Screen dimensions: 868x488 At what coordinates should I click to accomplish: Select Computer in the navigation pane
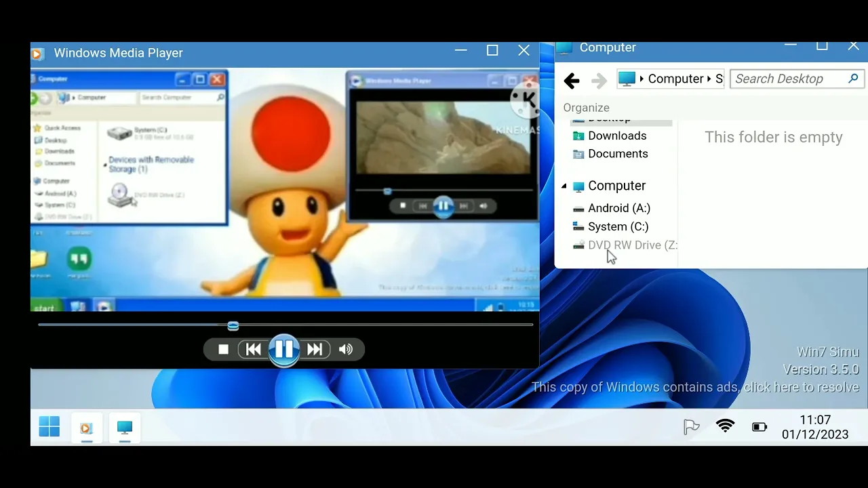click(616, 186)
